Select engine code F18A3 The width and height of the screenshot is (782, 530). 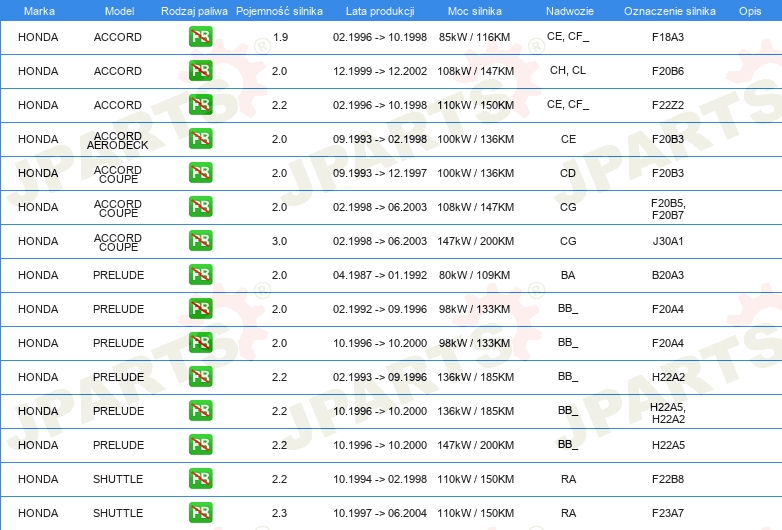click(x=668, y=37)
